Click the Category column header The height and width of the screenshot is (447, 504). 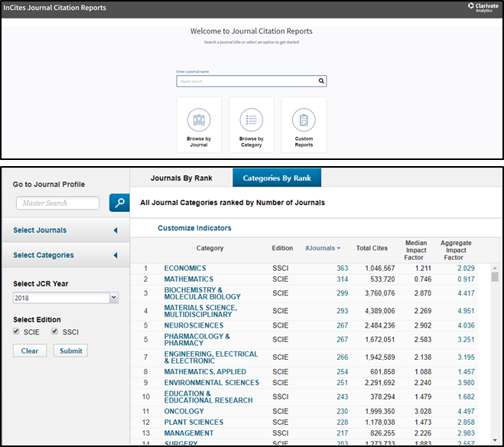210,248
